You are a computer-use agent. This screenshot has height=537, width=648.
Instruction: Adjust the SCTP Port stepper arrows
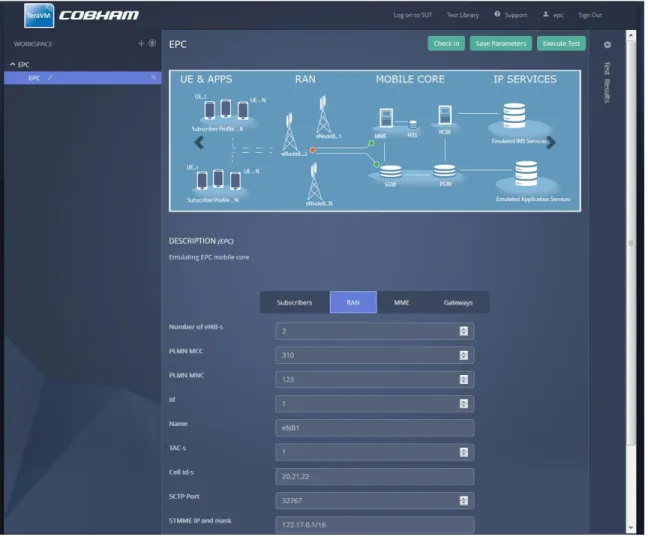point(463,501)
